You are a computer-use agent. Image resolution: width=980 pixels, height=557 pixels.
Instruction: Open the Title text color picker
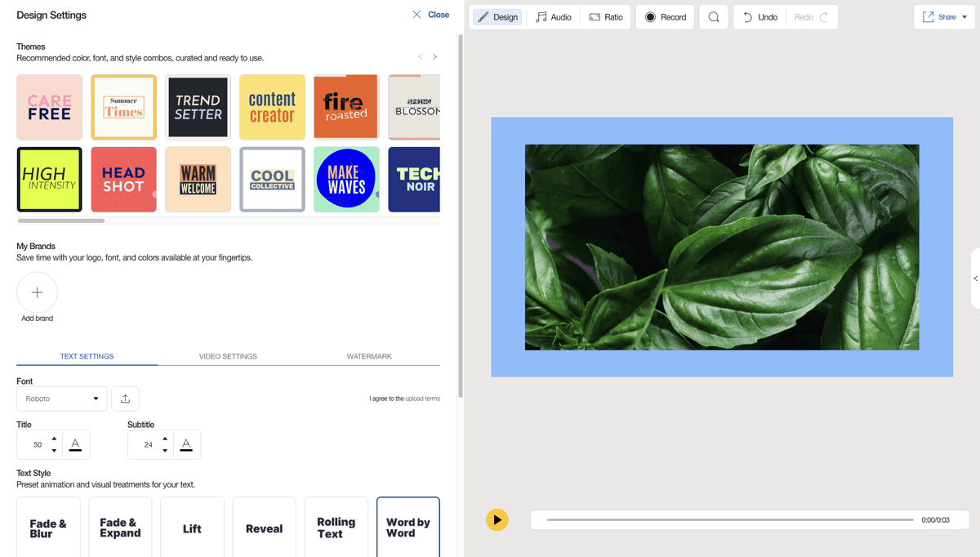coord(75,444)
